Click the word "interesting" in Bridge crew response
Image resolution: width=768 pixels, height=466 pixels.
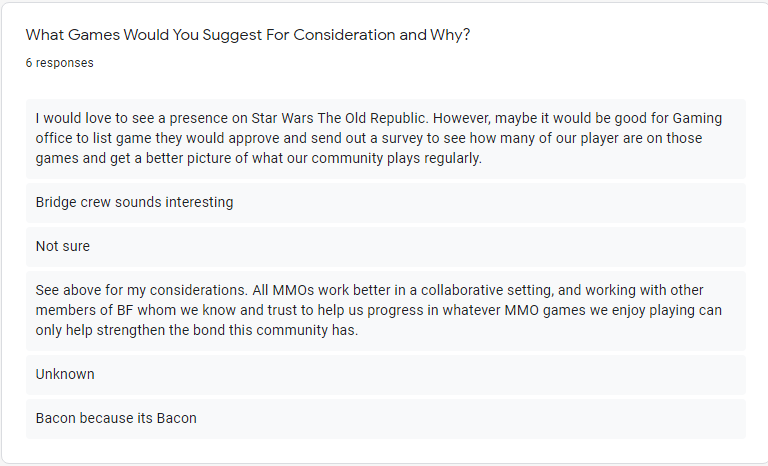click(199, 202)
